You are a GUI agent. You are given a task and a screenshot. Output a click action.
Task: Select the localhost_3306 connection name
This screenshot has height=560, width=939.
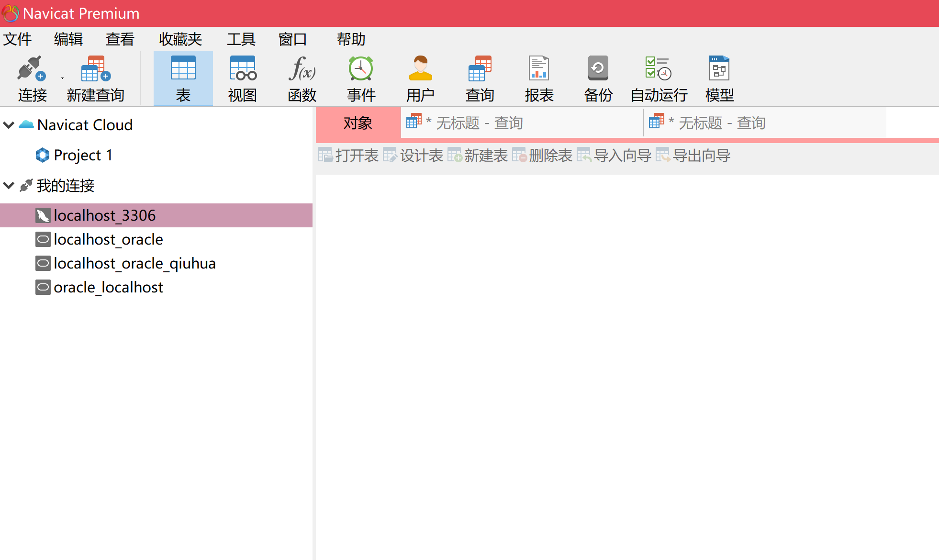(105, 215)
